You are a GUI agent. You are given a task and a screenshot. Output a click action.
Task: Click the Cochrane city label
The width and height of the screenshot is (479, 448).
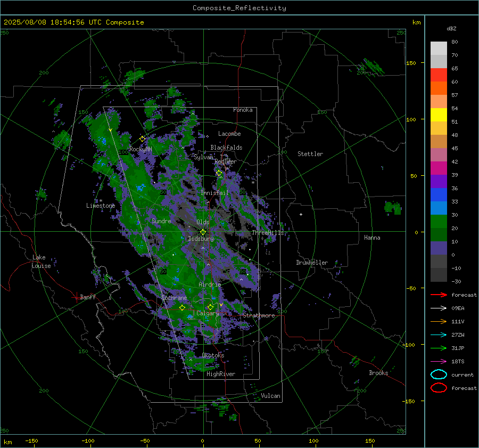click(x=174, y=298)
